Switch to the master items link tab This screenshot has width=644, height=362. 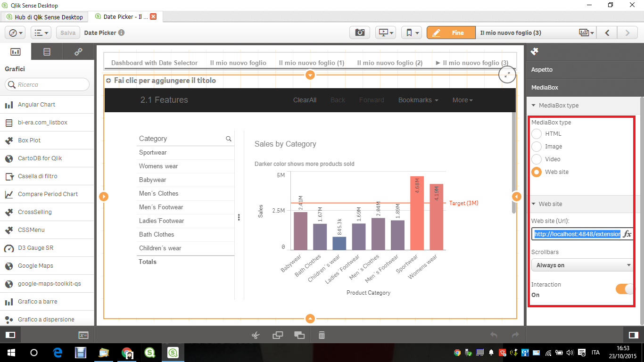coord(78,51)
